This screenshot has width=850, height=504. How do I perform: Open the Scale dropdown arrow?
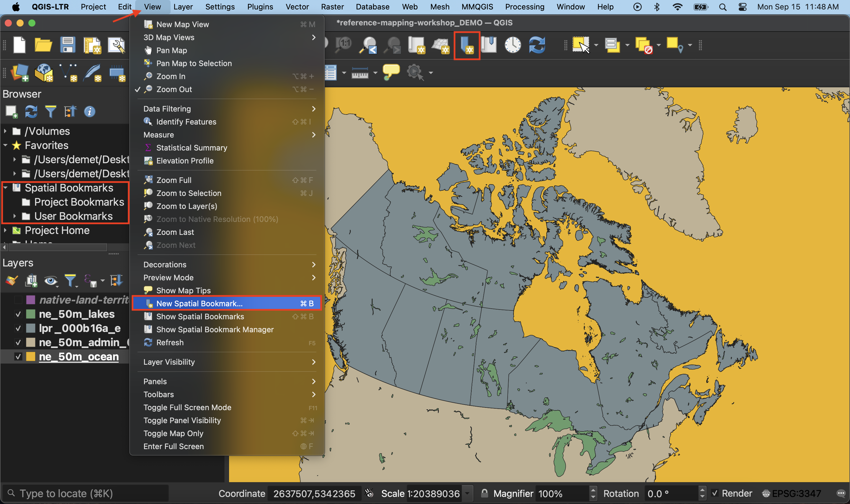(x=467, y=493)
